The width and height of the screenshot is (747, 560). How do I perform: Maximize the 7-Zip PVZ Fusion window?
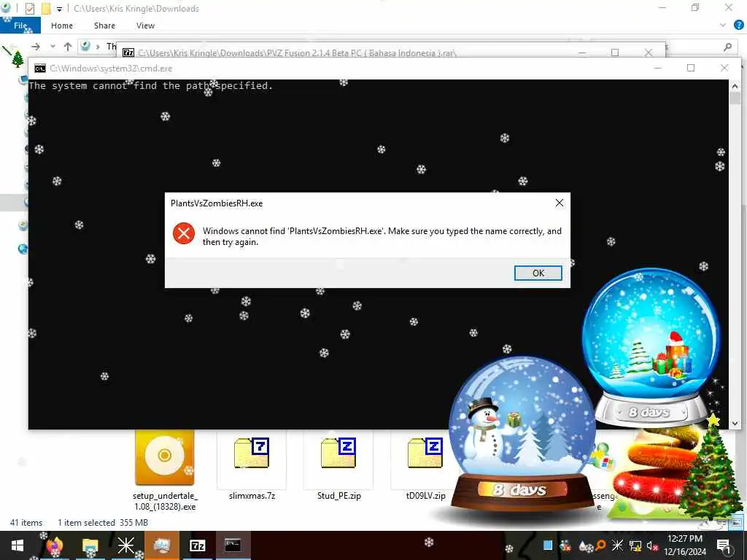point(615,52)
